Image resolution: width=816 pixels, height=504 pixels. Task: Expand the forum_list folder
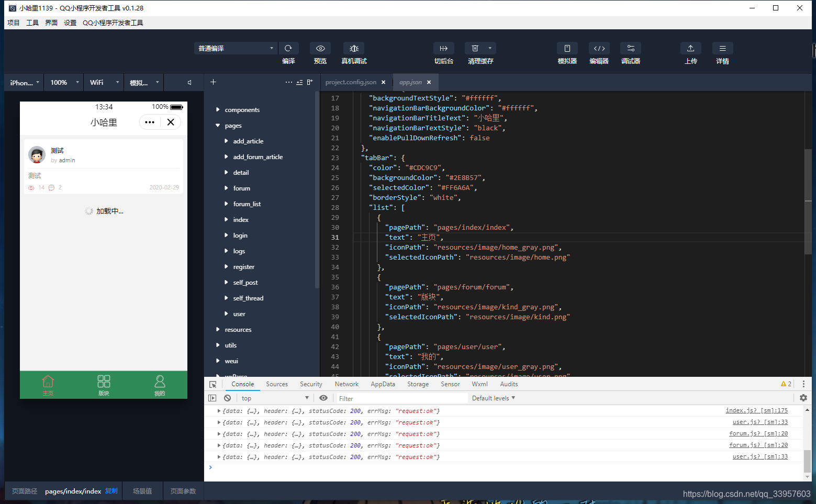tap(226, 204)
